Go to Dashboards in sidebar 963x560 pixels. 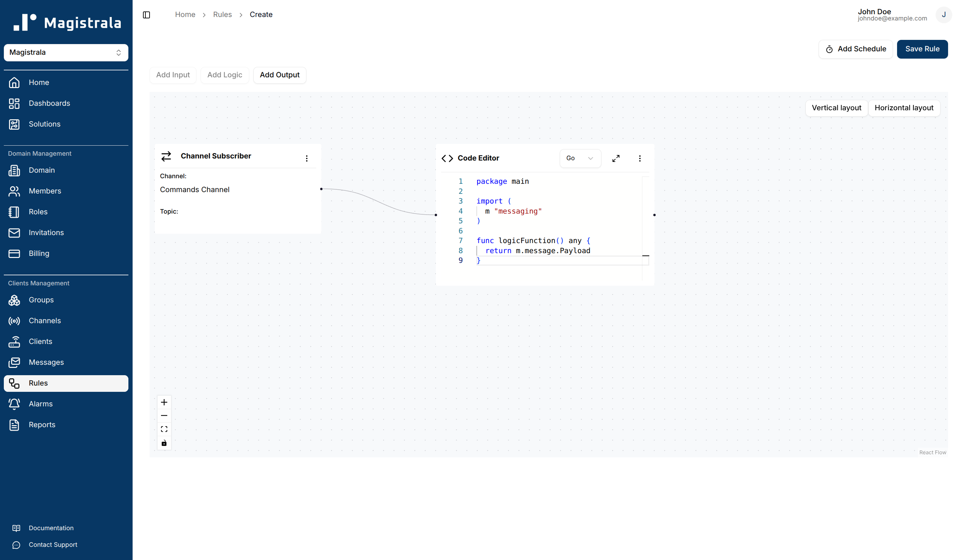pos(66,103)
